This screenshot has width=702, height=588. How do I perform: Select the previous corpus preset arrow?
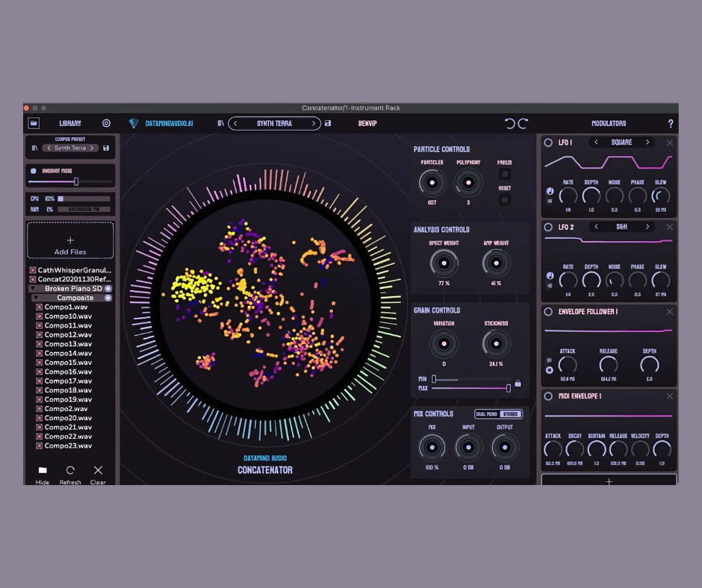pyautogui.click(x=49, y=148)
